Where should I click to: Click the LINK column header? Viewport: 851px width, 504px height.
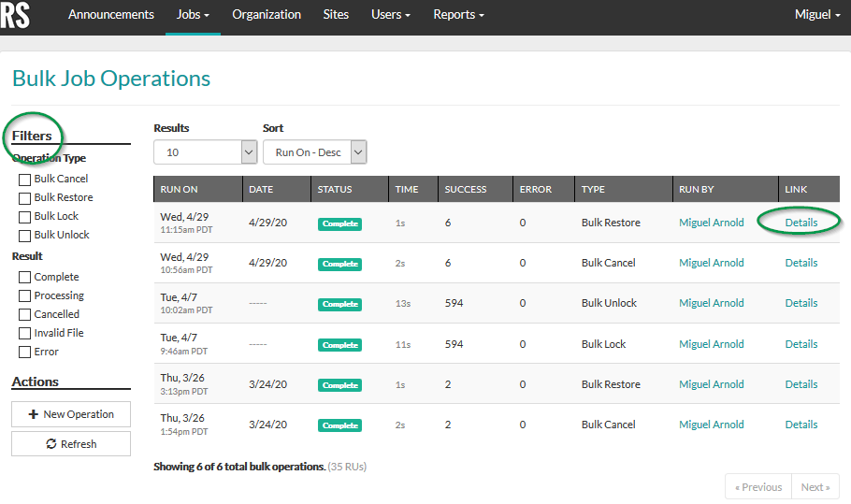(x=809, y=189)
